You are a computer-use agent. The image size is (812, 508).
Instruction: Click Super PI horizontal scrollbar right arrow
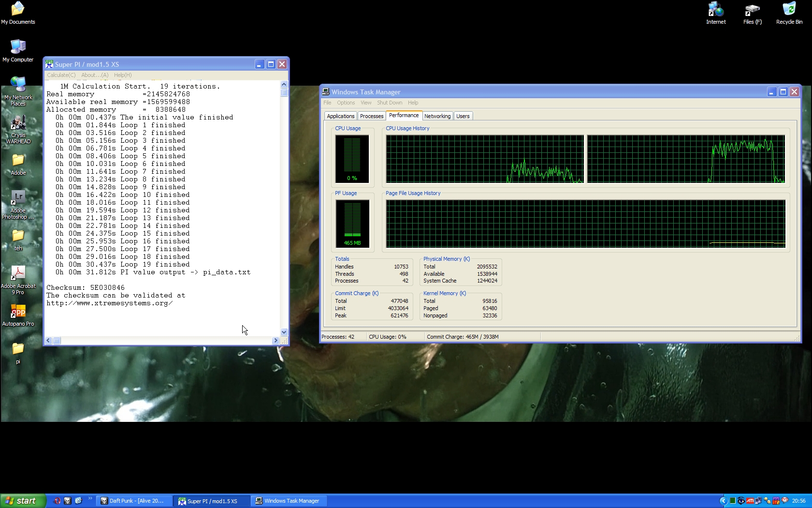(275, 341)
